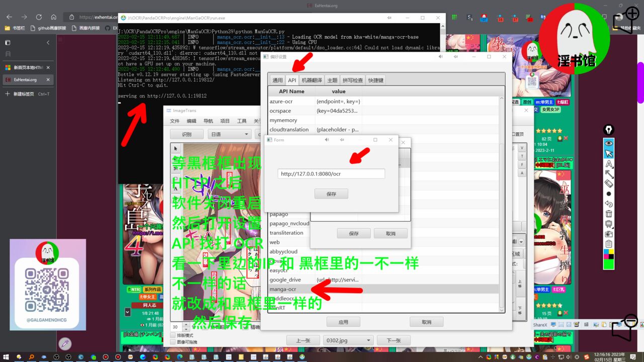Click the text 'A' annotation tool
Image resolution: width=644 pixels, height=362 pixels.
609,164
